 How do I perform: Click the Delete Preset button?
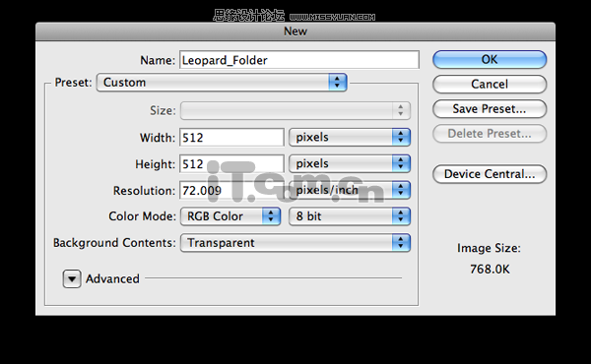490,134
